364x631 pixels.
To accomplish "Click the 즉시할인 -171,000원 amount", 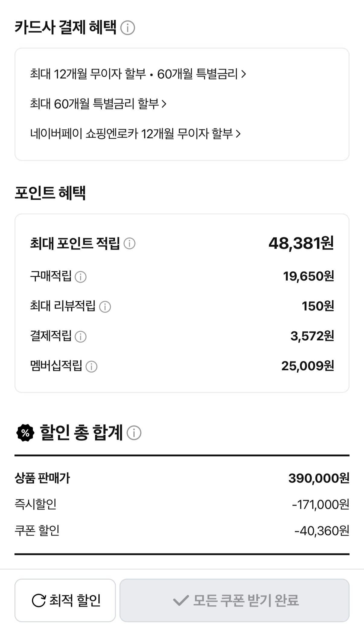I will click(x=321, y=504).
